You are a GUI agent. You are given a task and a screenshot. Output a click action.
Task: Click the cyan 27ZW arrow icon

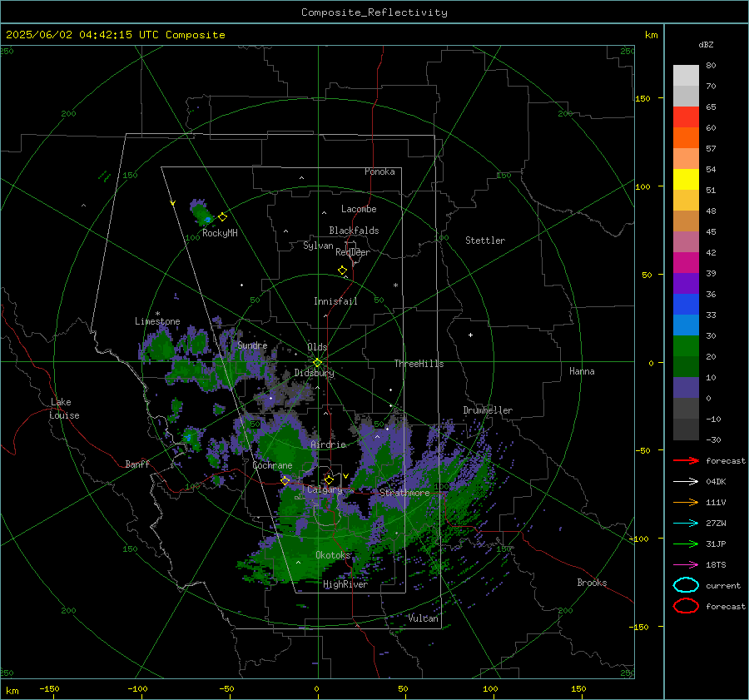pos(686,524)
